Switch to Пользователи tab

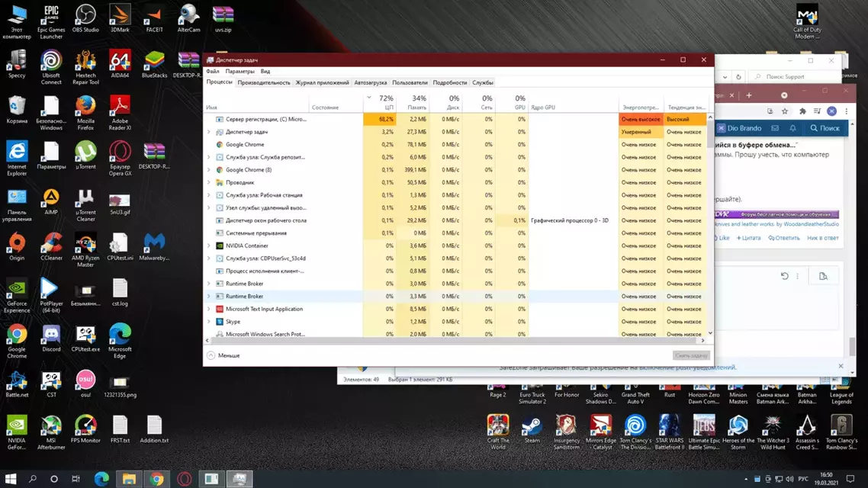[x=410, y=82]
